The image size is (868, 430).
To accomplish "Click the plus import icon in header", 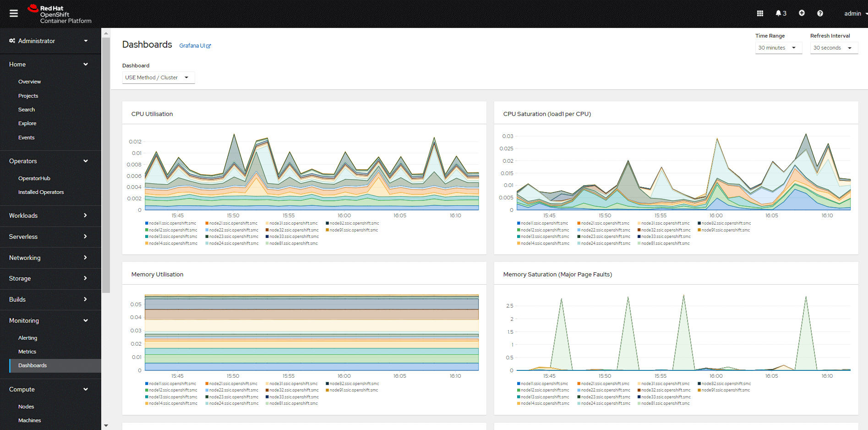I will point(802,13).
